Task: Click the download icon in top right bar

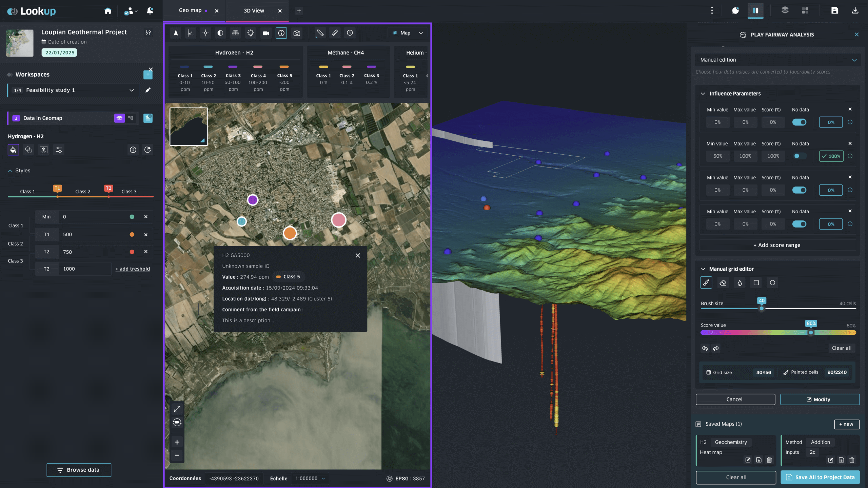Action: pos(855,11)
